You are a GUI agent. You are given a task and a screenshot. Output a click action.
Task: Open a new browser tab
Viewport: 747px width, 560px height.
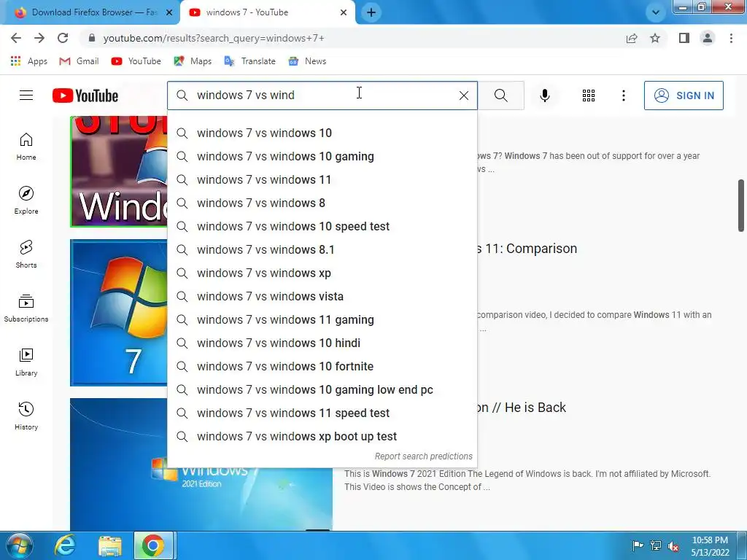click(x=371, y=12)
